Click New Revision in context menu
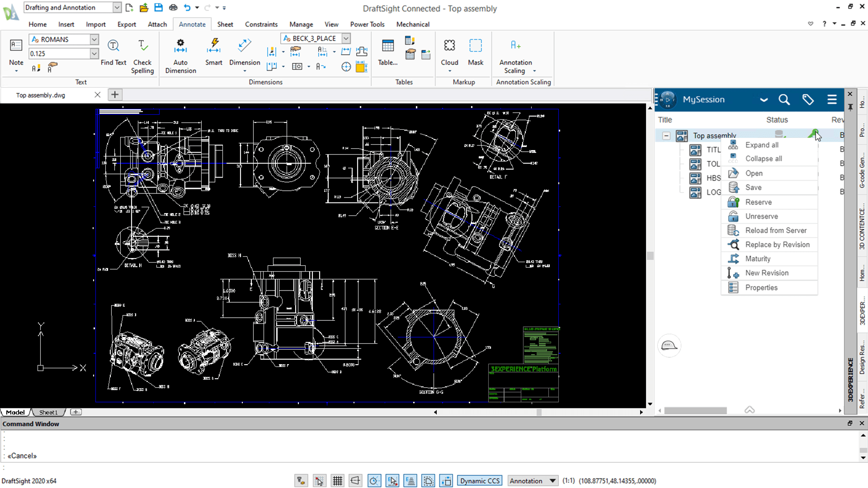Image resolution: width=868 pixels, height=488 pixels. 766,273
